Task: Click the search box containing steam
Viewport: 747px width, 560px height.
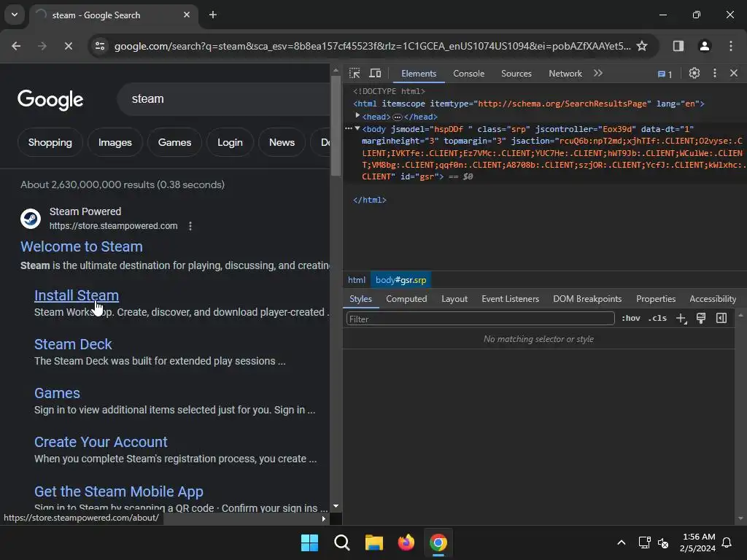Action: click(224, 99)
